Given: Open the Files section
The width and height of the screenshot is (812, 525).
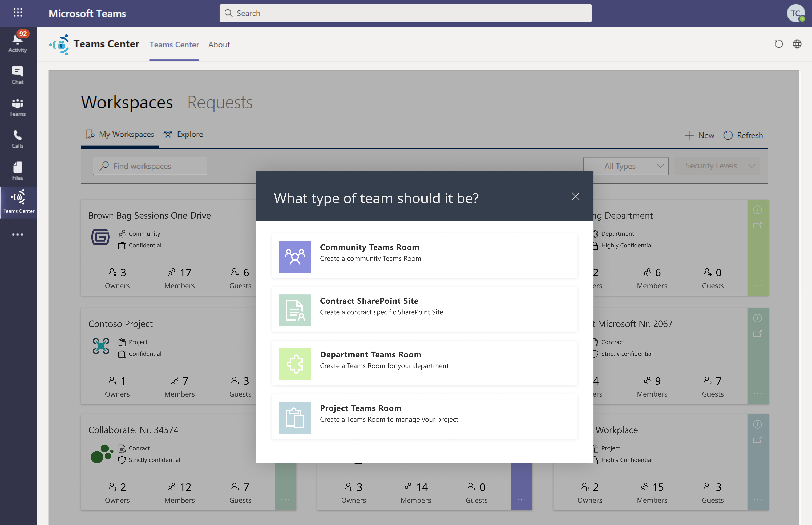Looking at the screenshot, I should click(18, 171).
